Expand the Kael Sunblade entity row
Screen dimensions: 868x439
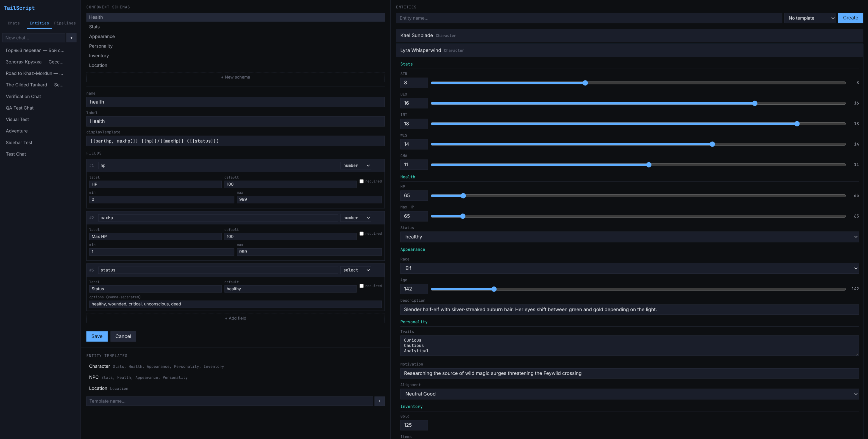[417, 35]
